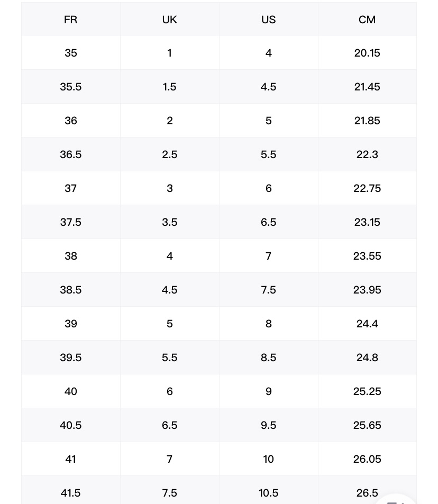Click the 26.05 CM cell

point(367,459)
